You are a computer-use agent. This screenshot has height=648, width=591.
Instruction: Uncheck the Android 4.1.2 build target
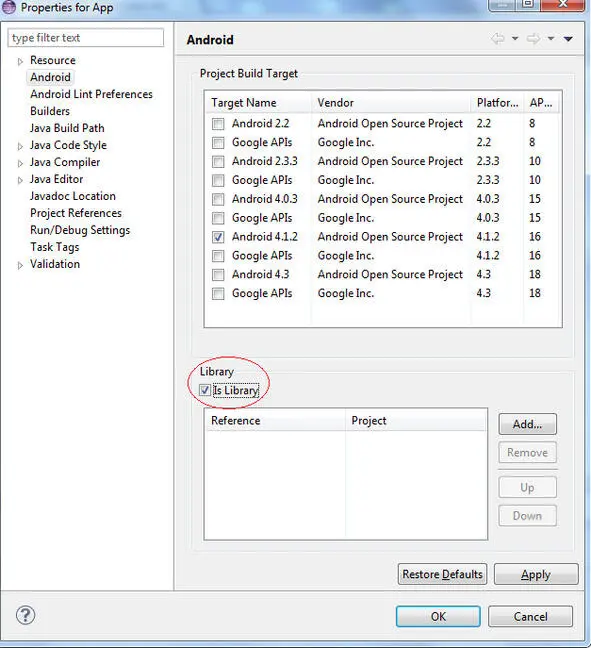click(x=218, y=237)
